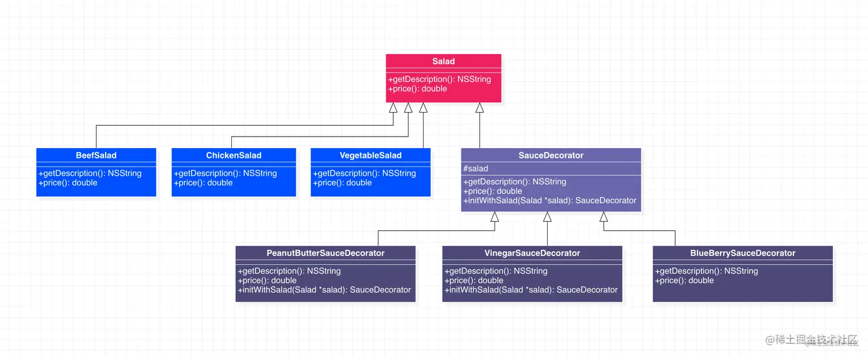868x356 pixels.
Task: Select the PeanutButterSauceDecorator class header
Action: (325, 253)
